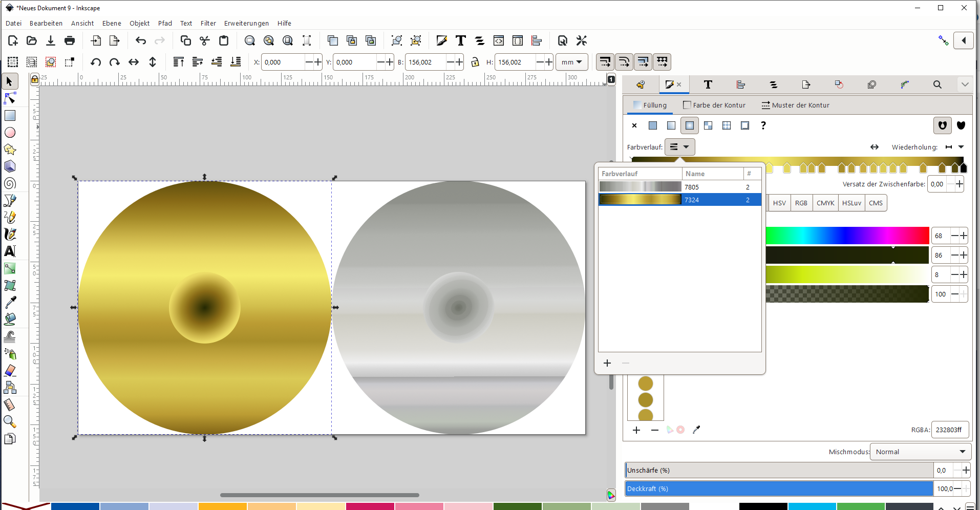Choose the Spiral tool
Image resolution: width=980 pixels, height=510 pixels.
coord(10,183)
